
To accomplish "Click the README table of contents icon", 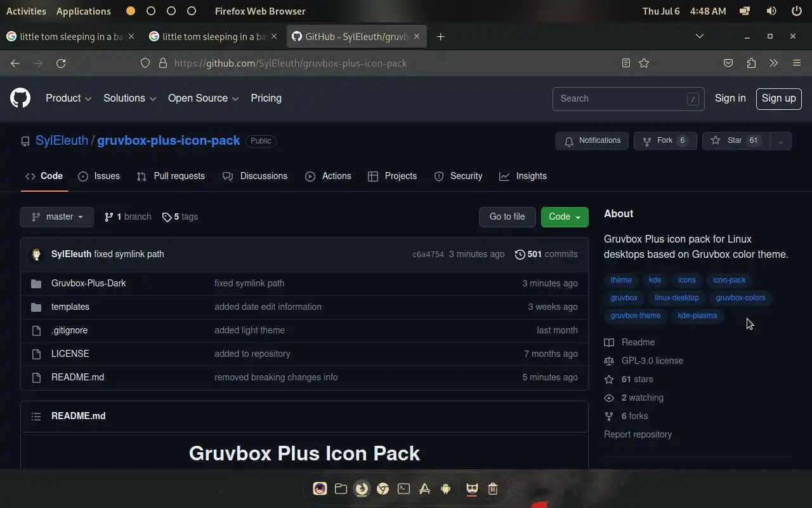I will (x=36, y=416).
